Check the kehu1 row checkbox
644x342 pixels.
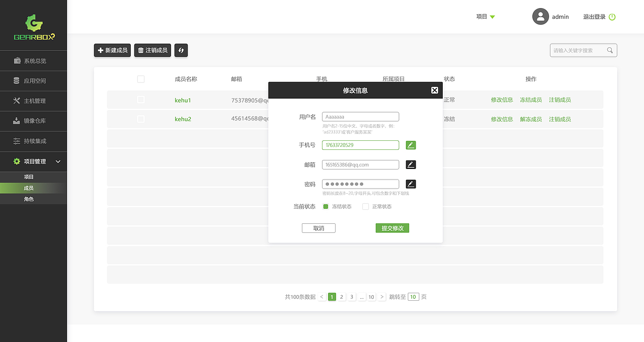tap(141, 100)
